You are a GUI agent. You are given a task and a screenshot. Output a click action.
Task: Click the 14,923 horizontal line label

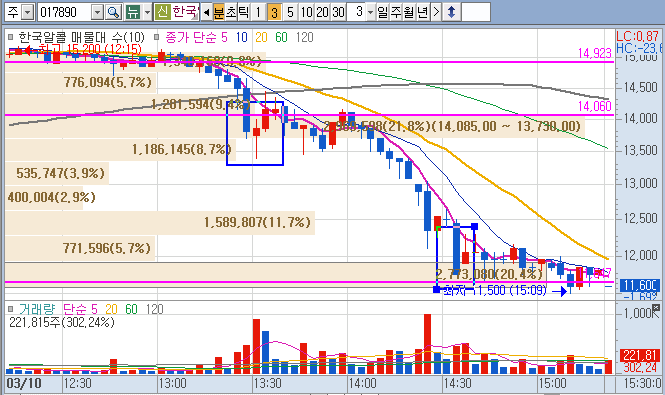pyautogui.click(x=595, y=53)
